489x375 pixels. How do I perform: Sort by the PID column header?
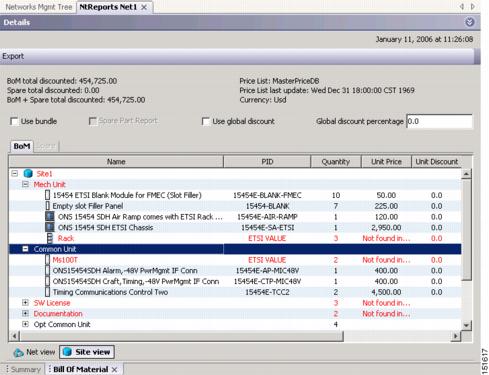(x=267, y=162)
